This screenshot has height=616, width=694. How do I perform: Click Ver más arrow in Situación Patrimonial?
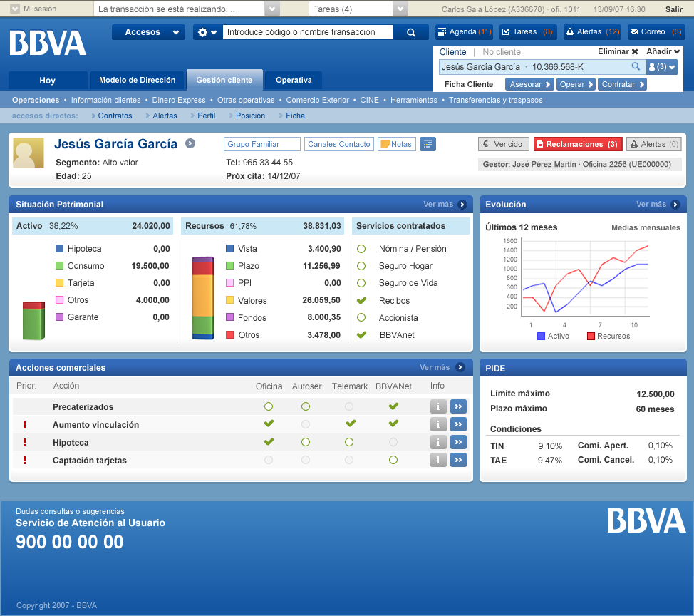coord(462,205)
